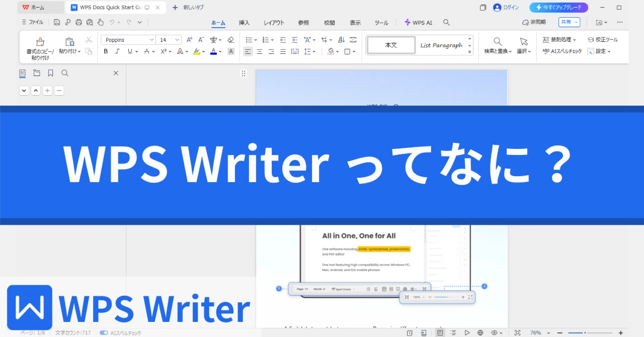Click the Redo arrow icon
This screenshot has height=337, width=644.
point(129,22)
